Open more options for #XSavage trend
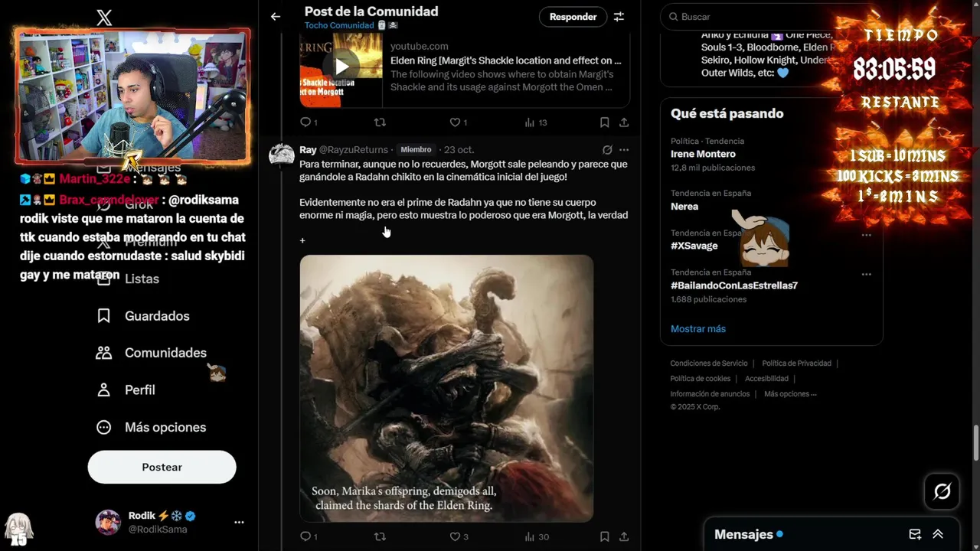Viewport: 980px width, 551px height. (x=866, y=235)
